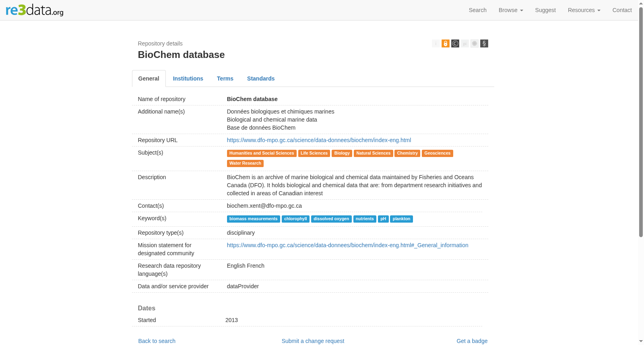Click the Started year '2013'
The width and height of the screenshot is (644, 345).
[x=231, y=320]
